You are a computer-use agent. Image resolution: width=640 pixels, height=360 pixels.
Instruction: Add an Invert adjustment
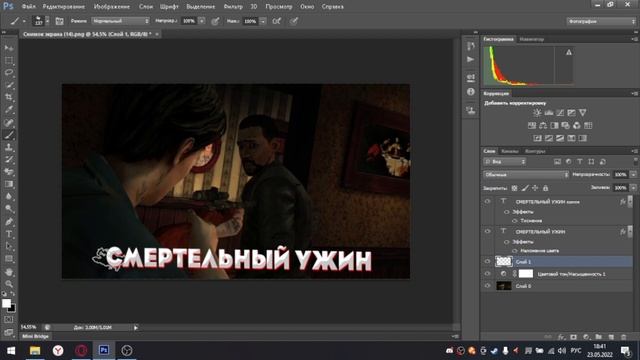pos(537,138)
